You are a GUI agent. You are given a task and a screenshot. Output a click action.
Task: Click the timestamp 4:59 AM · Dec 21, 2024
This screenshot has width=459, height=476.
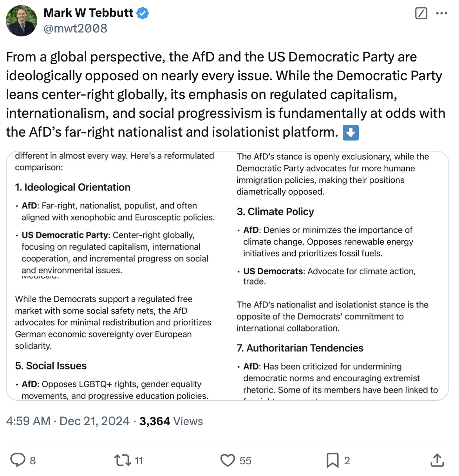coord(68,421)
